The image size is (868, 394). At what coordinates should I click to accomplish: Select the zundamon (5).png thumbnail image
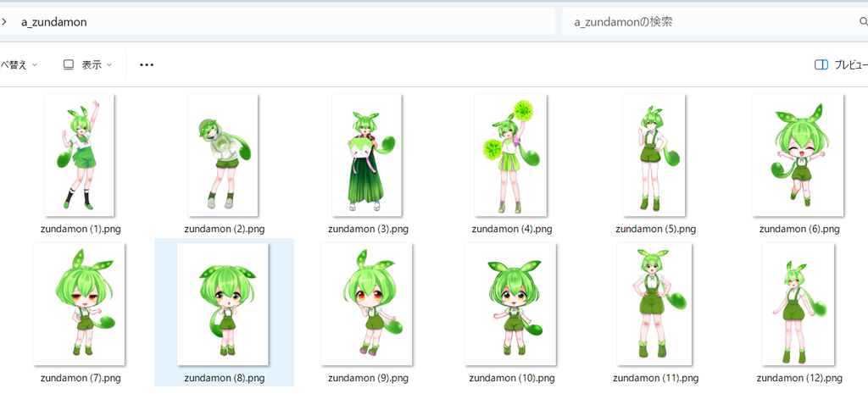coord(654,155)
